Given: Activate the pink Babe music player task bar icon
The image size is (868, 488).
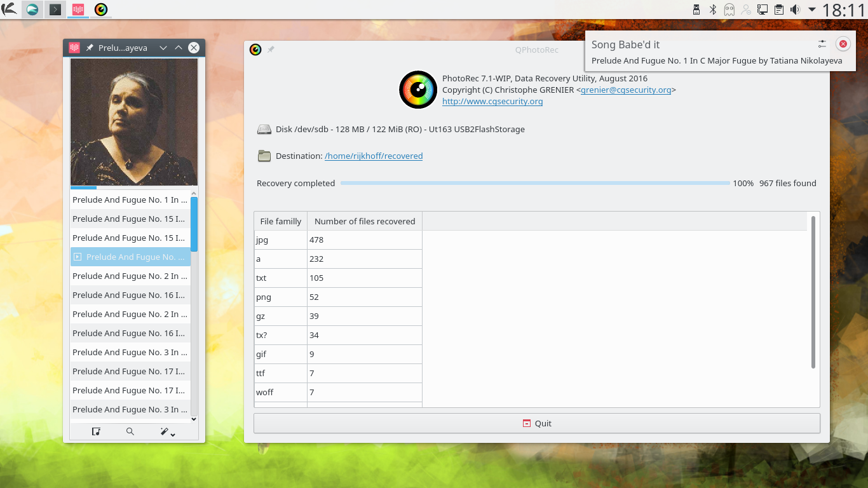Looking at the screenshot, I should [x=78, y=10].
